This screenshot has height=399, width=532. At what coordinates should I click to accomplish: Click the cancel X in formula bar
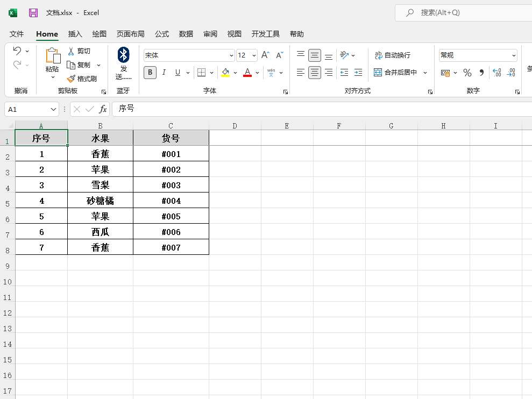[x=77, y=109]
